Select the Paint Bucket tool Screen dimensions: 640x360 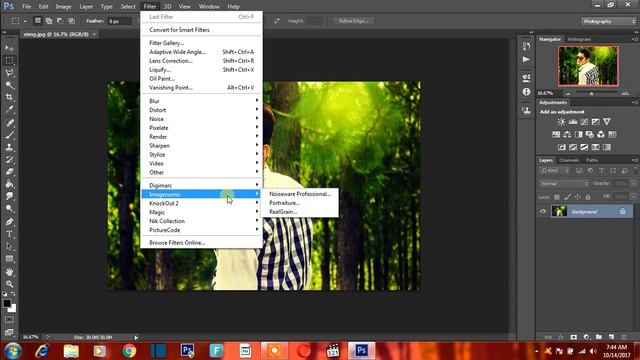point(9,184)
